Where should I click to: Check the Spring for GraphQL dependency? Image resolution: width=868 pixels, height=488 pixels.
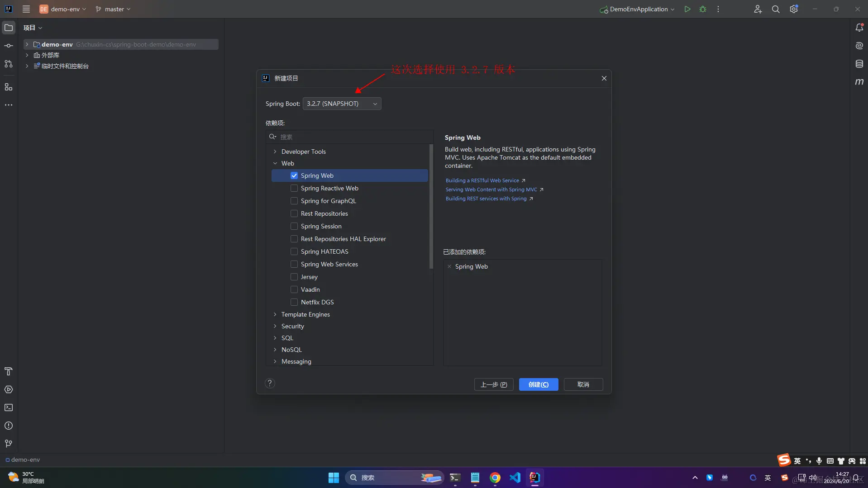(x=294, y=201)
